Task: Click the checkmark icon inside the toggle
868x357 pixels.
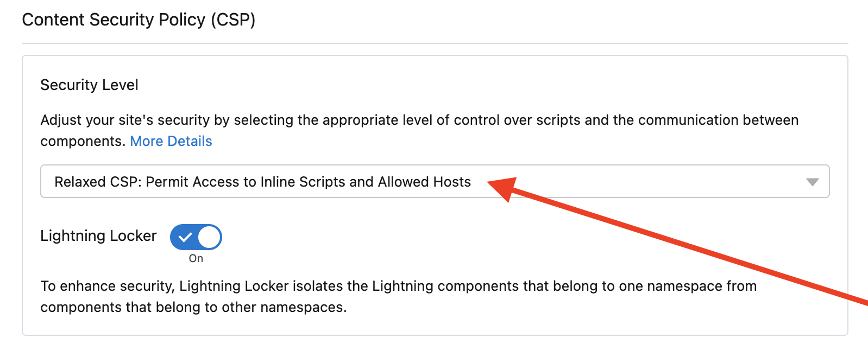Action: pos(185,237)
